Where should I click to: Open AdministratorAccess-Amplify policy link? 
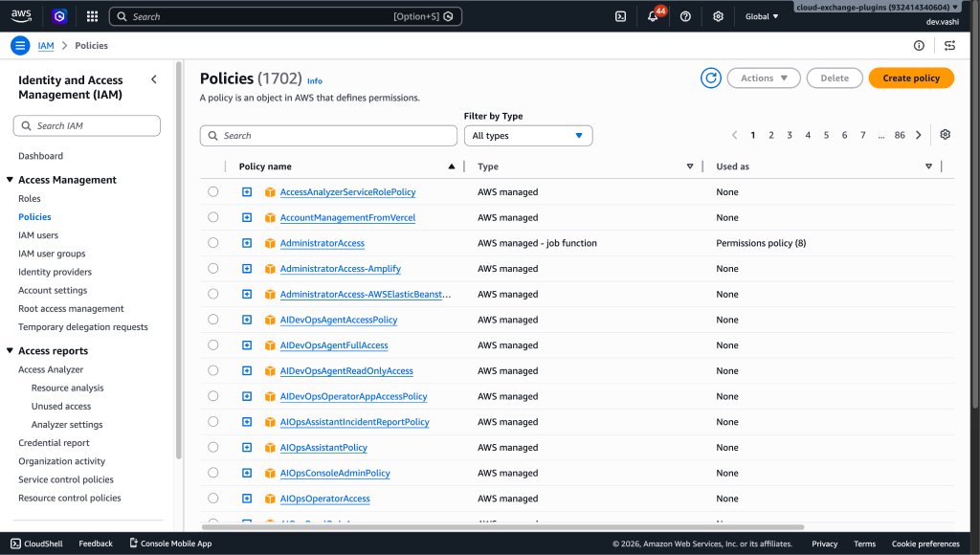click(341, 269)
